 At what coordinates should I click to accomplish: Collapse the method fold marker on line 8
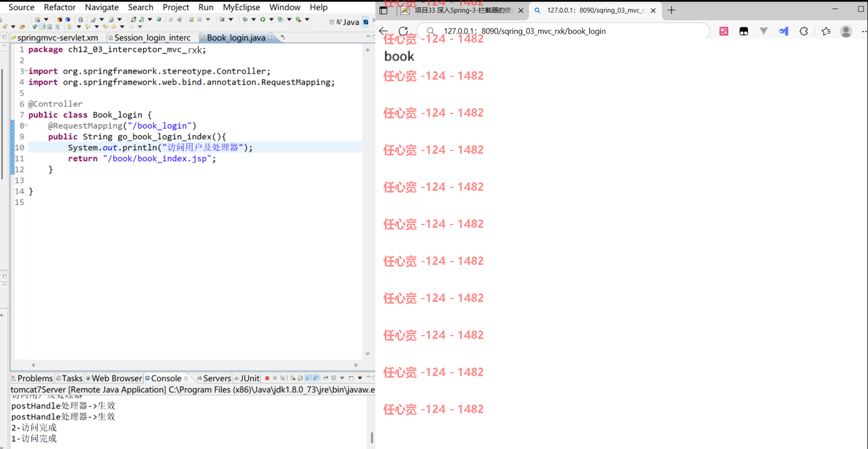pos(26,125)
